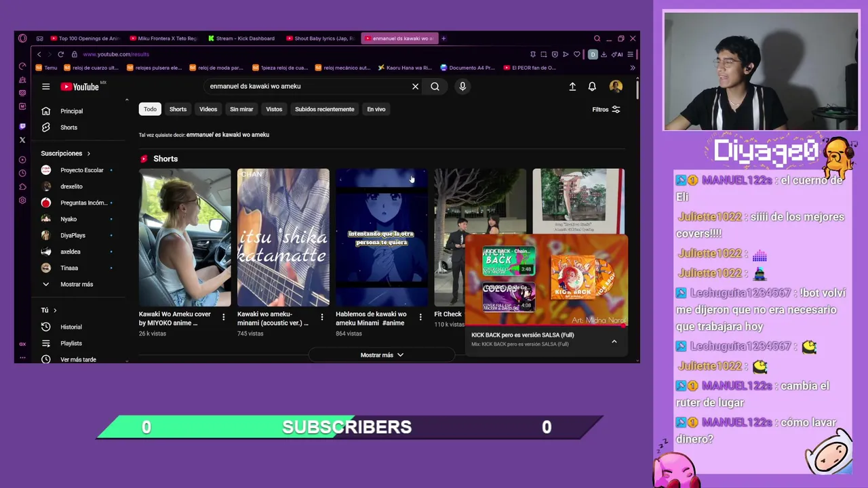This screenshot has width=868, height=488.
Task: Open the itsu shika katamatte guitar short thumbnail
Action: [x=283, y=237]
